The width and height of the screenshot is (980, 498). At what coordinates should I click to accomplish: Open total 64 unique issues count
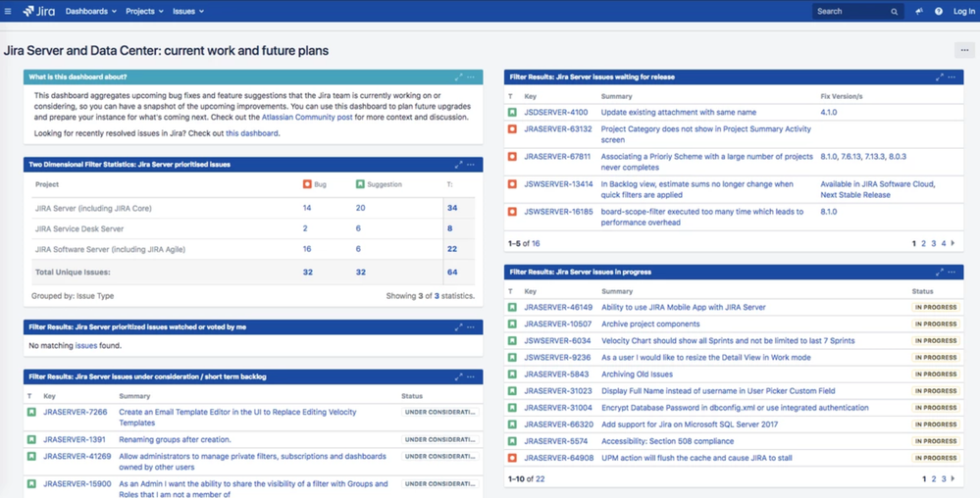click(x=452, y=273)
